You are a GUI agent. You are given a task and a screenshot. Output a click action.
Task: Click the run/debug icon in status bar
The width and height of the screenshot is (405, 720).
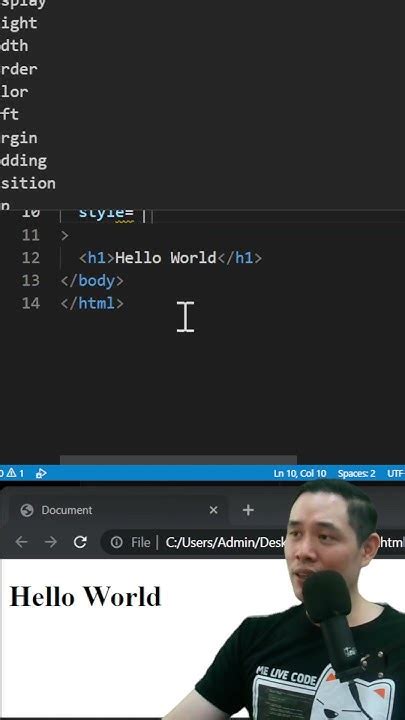click(41, 473)
